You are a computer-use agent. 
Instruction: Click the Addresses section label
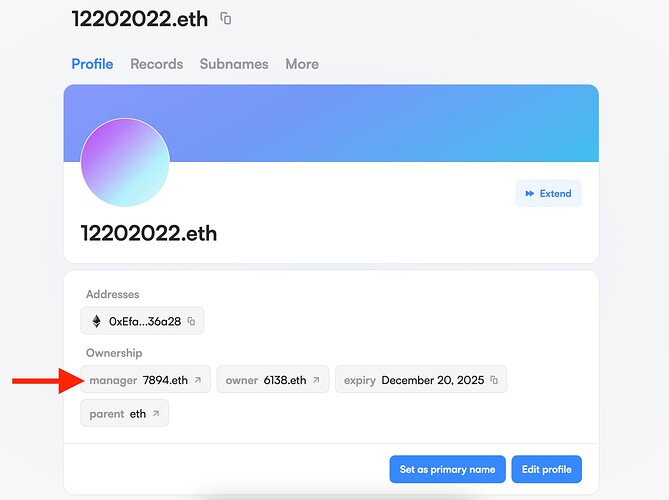pyautogui.click(x=113, y=294)
